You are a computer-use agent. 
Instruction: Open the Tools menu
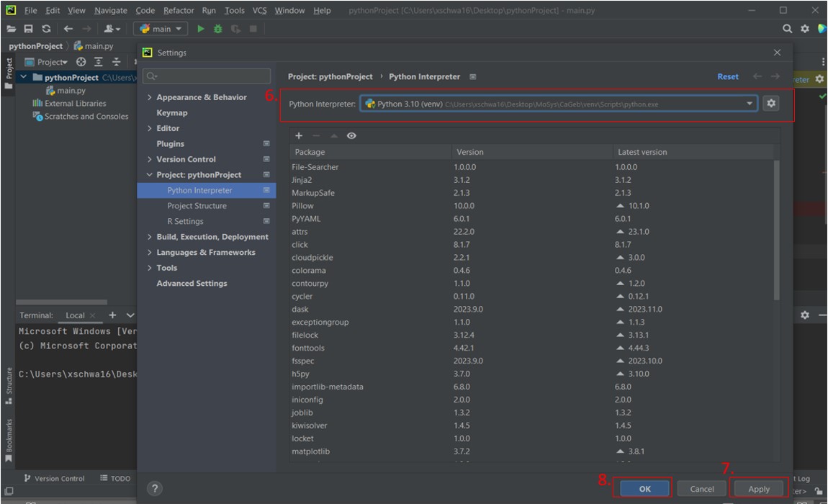pyautogui.click(x=235, y=10)
